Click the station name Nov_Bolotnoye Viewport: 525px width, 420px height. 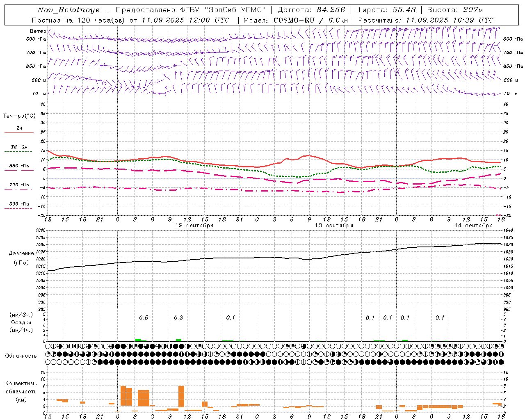click(68, 10)
